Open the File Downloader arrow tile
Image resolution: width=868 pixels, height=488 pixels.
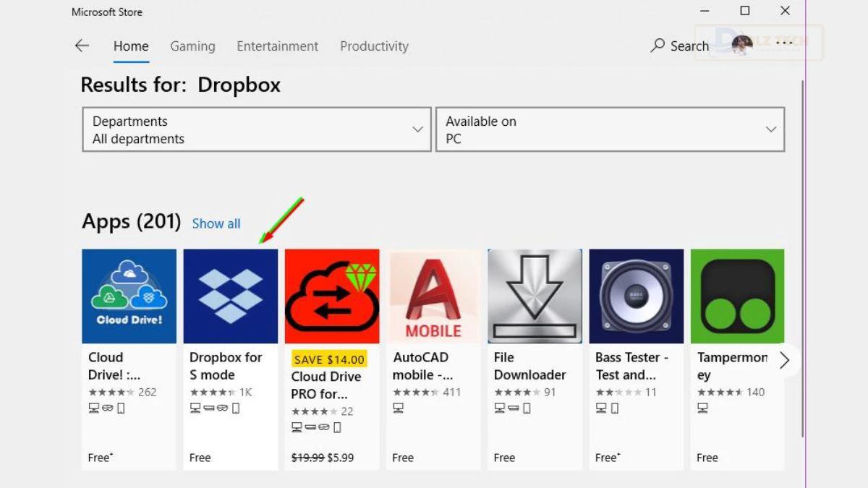[x=535, y=296]
